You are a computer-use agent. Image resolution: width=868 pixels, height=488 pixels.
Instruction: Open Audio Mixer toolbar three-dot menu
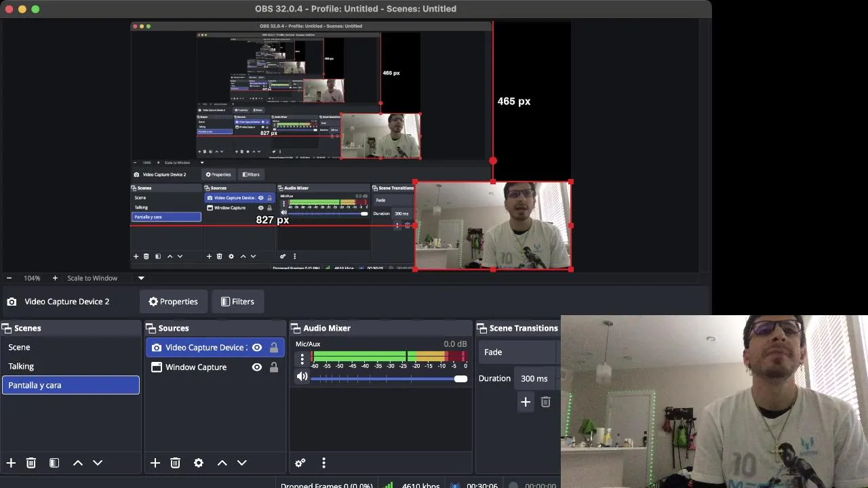click(x=323, y=463)
